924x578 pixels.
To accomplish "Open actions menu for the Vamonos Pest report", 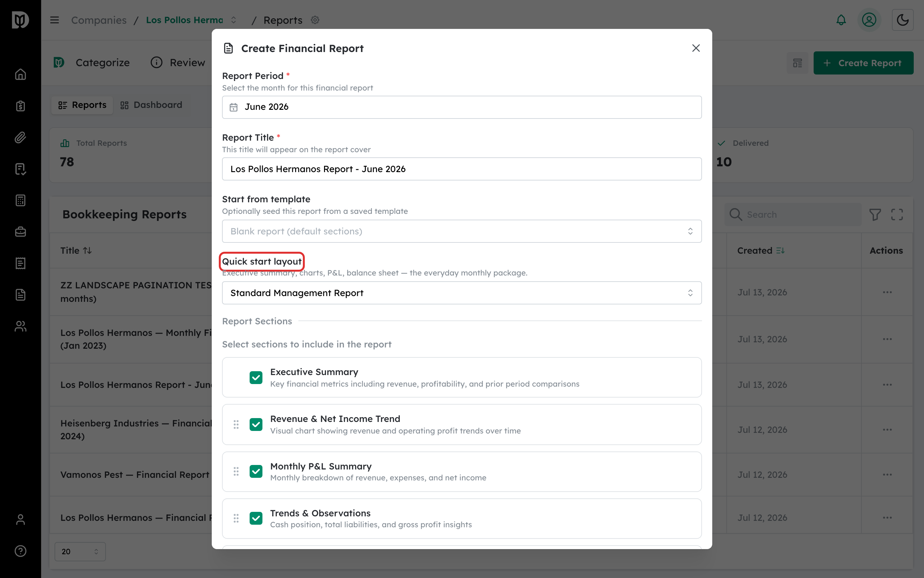I will coord(887,474).
